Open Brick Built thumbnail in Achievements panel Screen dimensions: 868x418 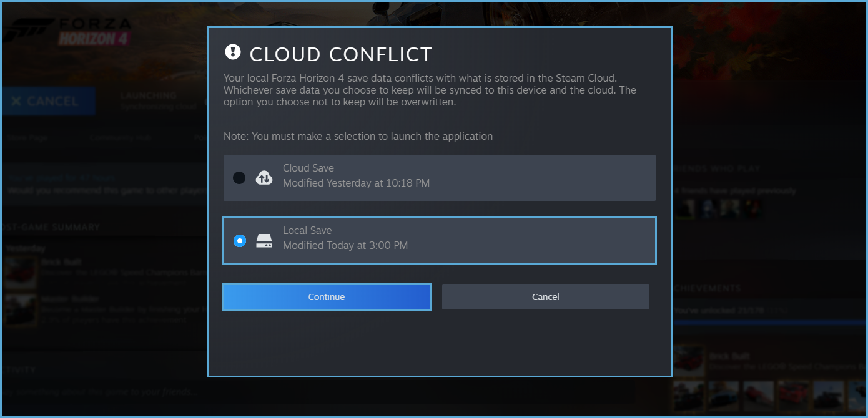point(688,362)
